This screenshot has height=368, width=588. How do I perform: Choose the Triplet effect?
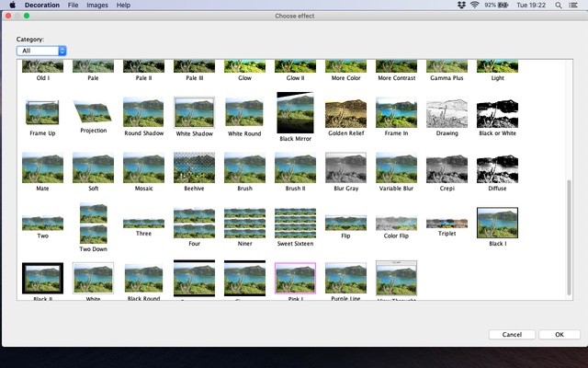tap(447, 223)
